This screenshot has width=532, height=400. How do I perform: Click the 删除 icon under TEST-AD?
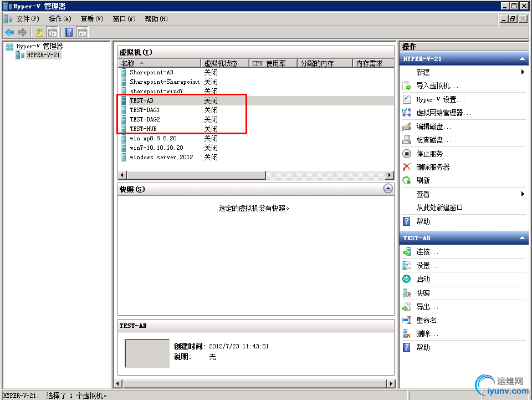406,334
